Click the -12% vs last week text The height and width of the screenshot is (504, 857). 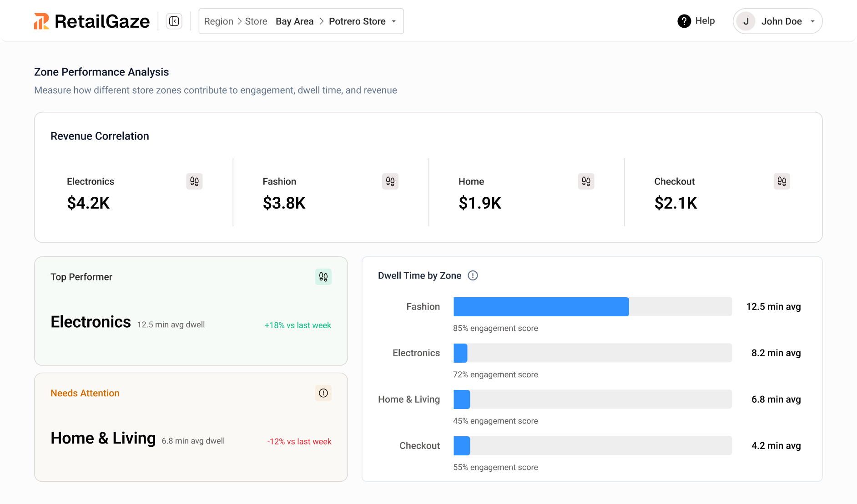pyautogui.click(x=299, y=442)
